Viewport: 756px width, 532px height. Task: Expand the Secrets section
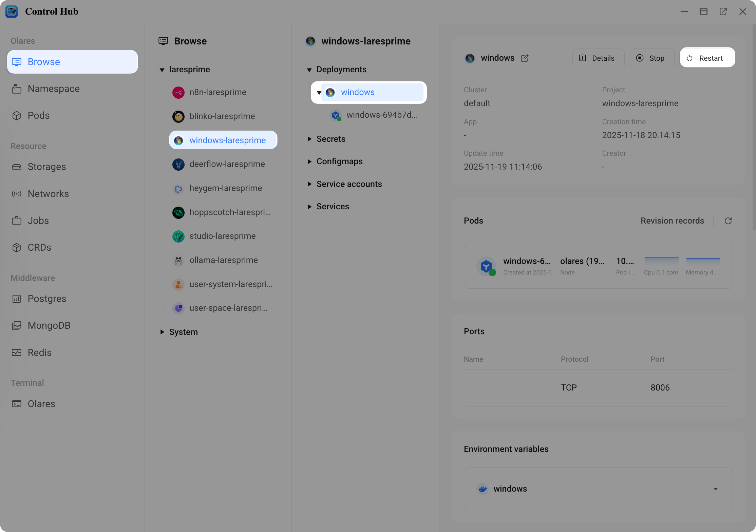click(309, 139)
